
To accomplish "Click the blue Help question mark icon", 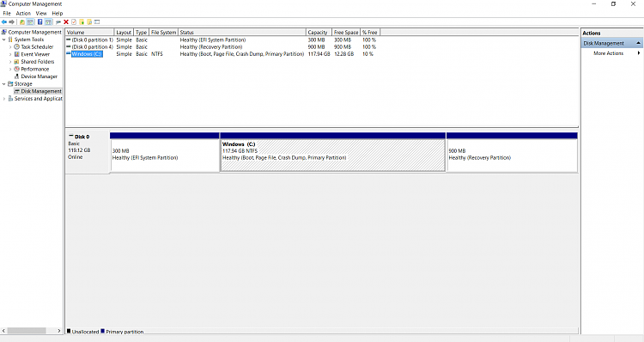I will pos(39,21).
